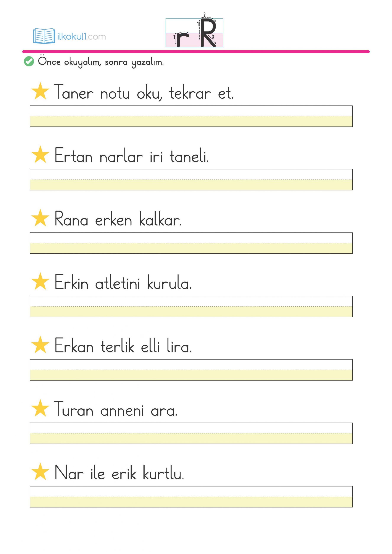392x554 pixels.
Task: Click the star beside "Erkin atletini kurula"
Action: 40,282
